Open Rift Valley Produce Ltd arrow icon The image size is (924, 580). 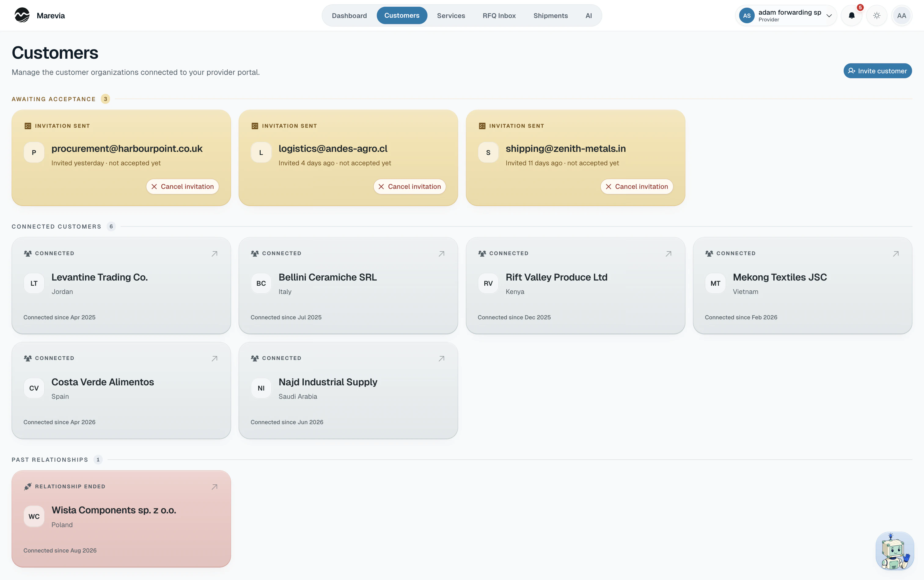pos(669,254)
